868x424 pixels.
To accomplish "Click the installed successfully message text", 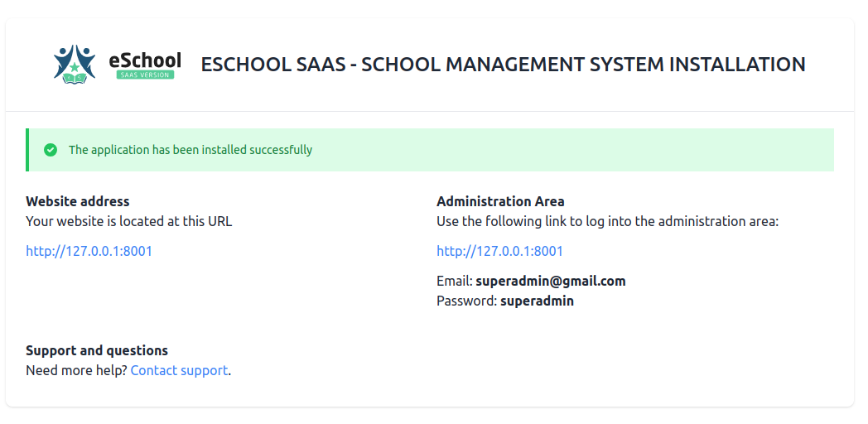I will click(190, 150).
